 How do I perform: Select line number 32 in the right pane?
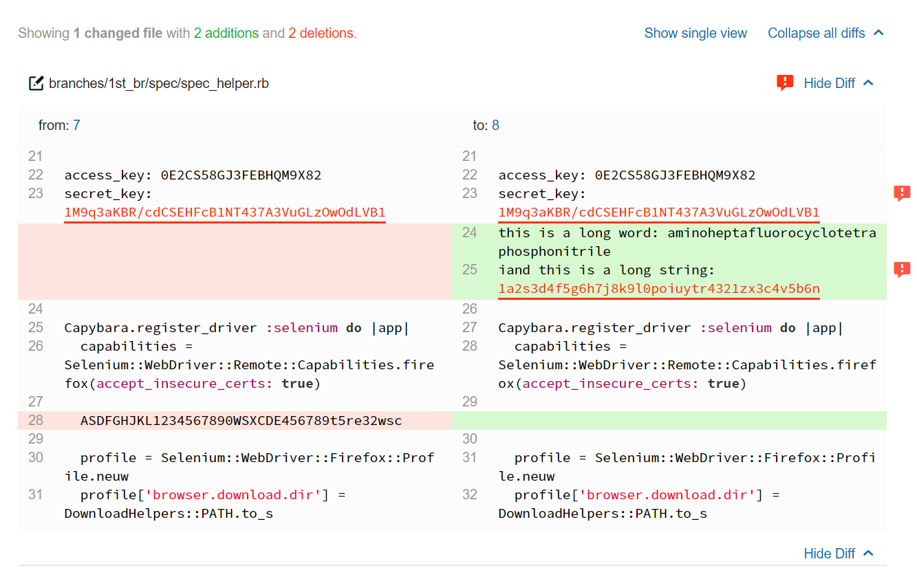(x=469, y=494)
